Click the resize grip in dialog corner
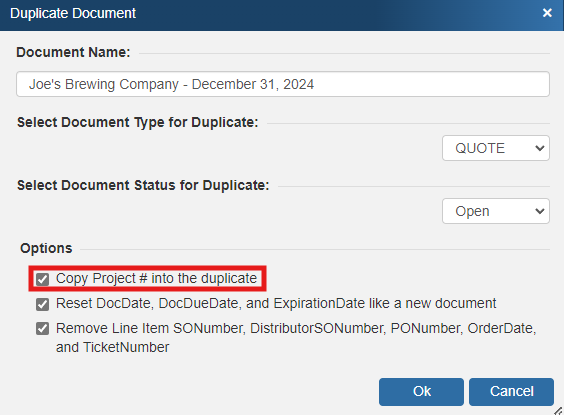The height and width of the screenshot is (415, 564). pos(559,411)
